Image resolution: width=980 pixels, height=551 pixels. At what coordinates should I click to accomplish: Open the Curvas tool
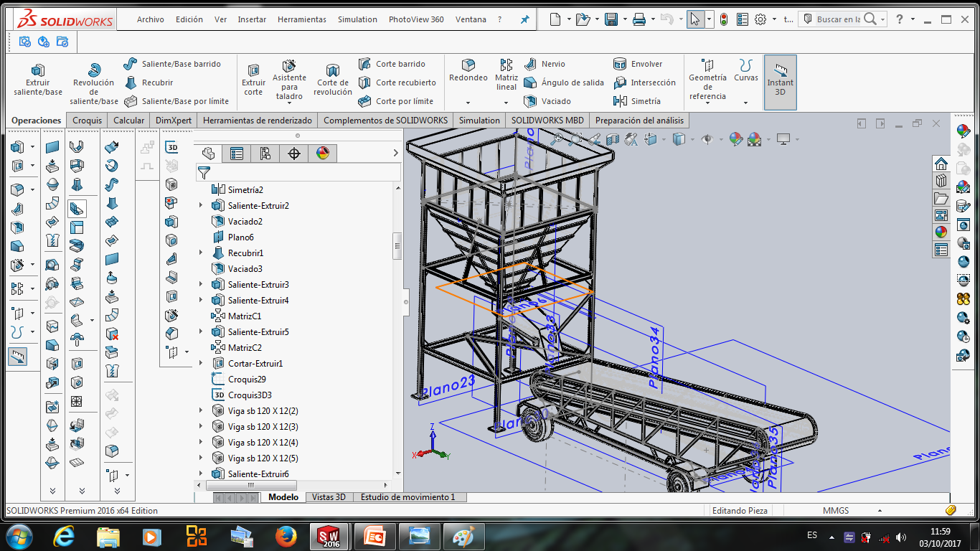pyautogui.click(x=746, y=70)
